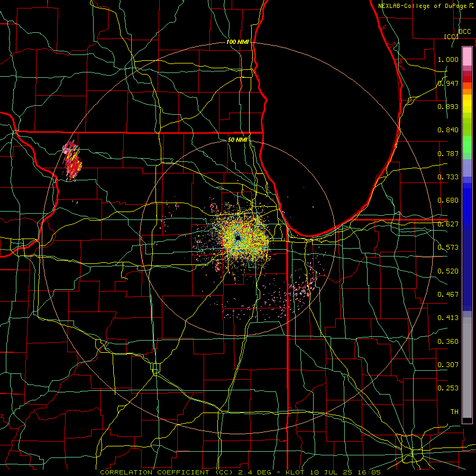The width and height of the screenshot is (476, 476).
Task: Select the 0.840 scale value
Action: click(x=448, y=130)
